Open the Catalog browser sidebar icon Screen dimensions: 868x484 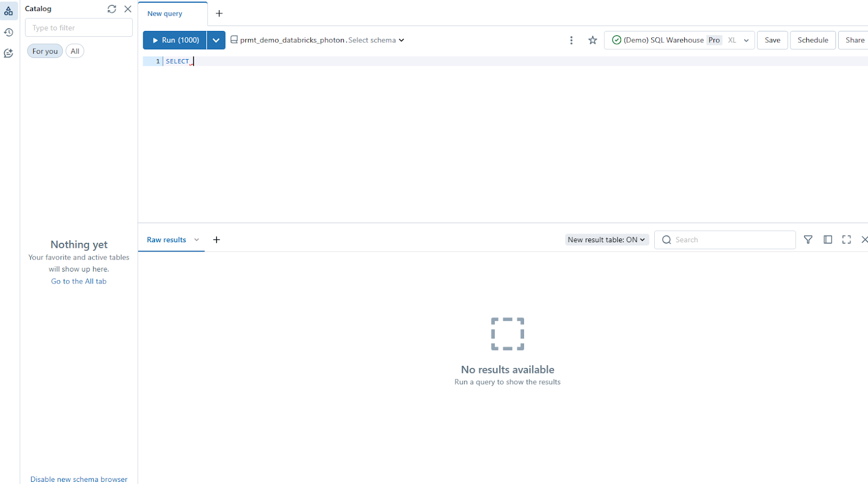coord(9,10)
